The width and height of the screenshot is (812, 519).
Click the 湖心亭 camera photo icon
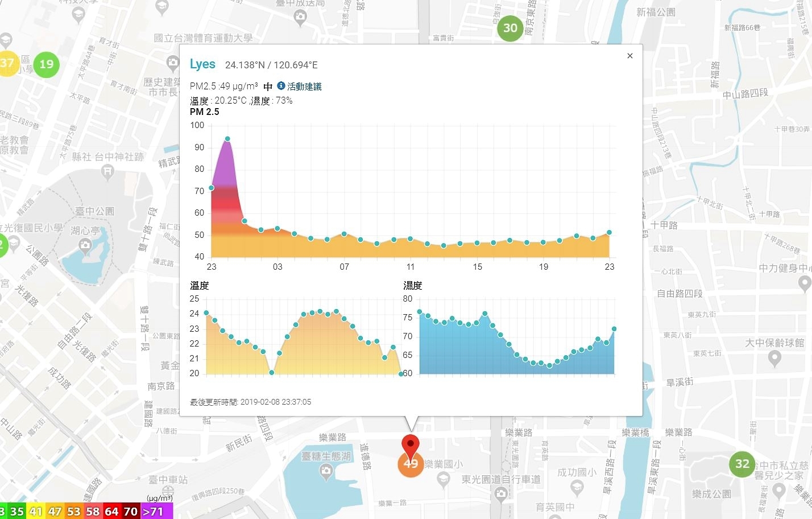(85, 245)
